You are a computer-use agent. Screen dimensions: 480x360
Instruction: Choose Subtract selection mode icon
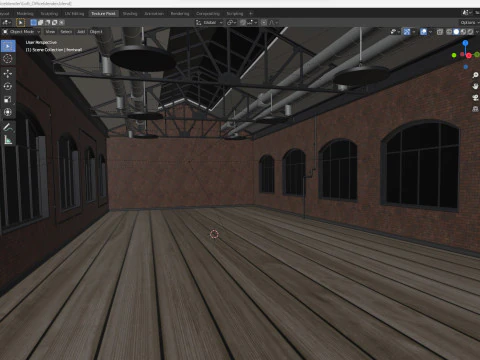[x=47, y=22]
